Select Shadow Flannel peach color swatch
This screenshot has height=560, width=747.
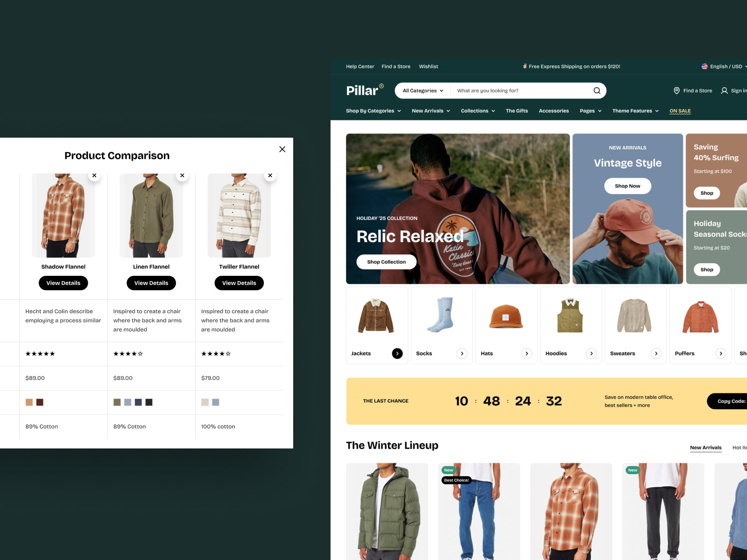coord(29,402)
